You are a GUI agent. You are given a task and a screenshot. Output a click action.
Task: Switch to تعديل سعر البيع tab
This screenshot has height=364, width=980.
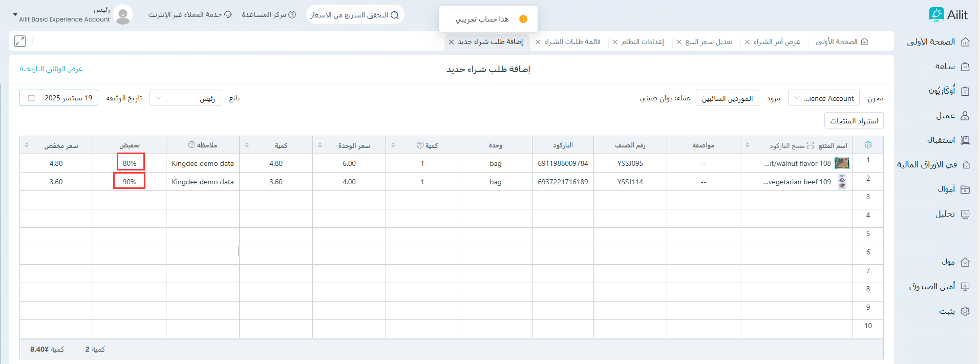(708, 42)
